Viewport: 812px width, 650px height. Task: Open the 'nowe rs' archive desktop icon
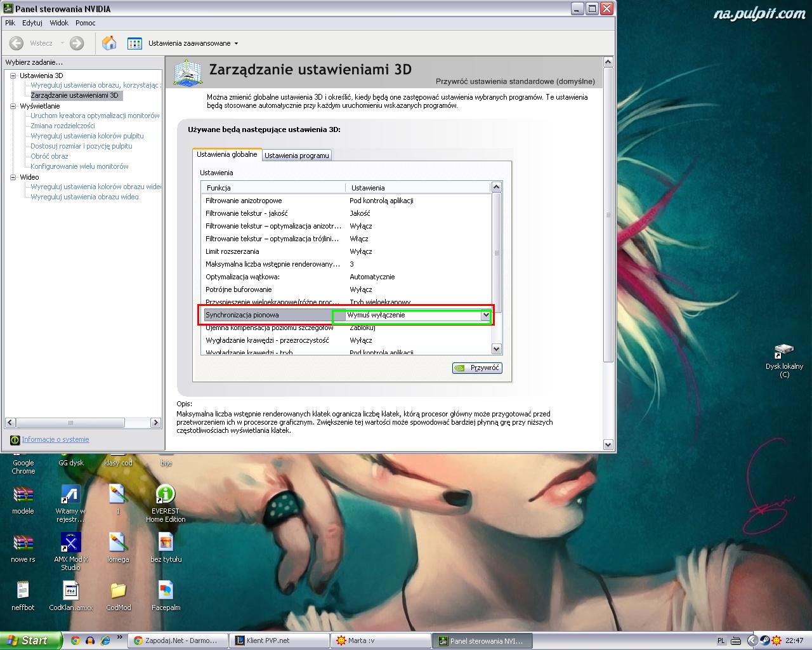coord(23,543)
